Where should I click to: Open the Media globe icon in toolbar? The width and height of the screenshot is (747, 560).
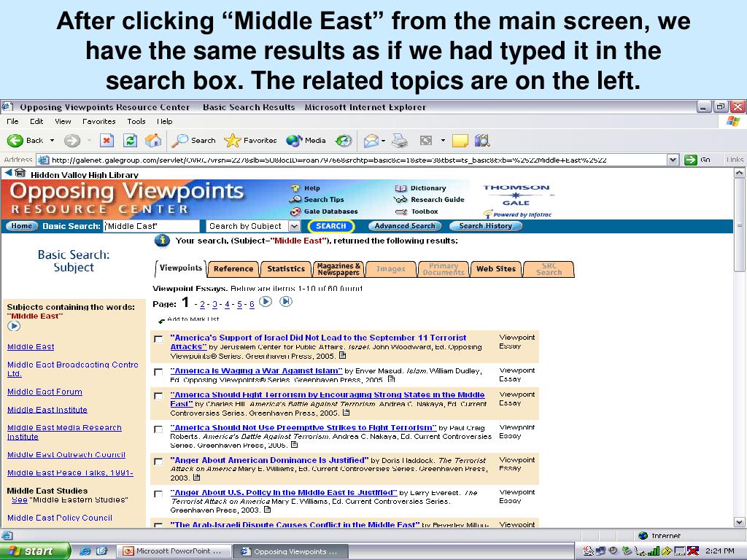coord(294,141)
